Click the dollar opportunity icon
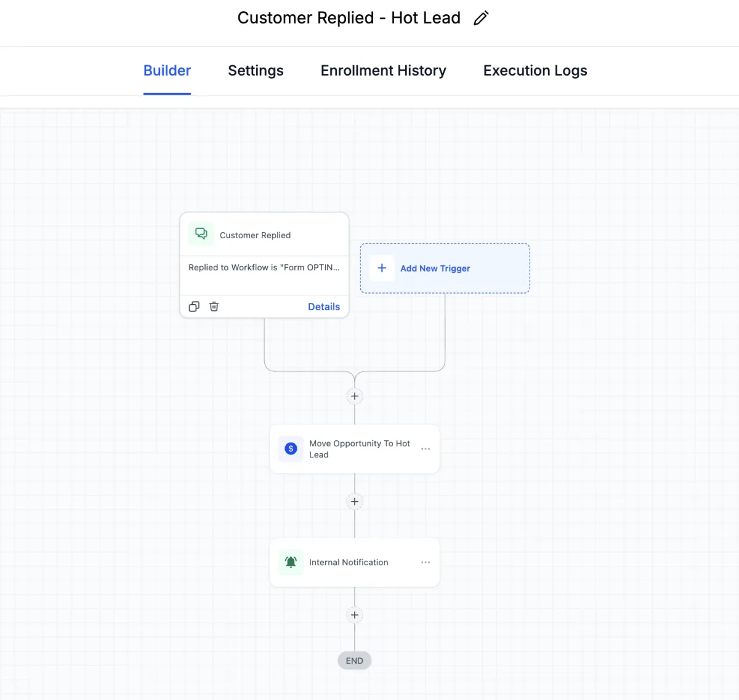The height and width of the screenshot is (700, 739). (x=291, y=449)
